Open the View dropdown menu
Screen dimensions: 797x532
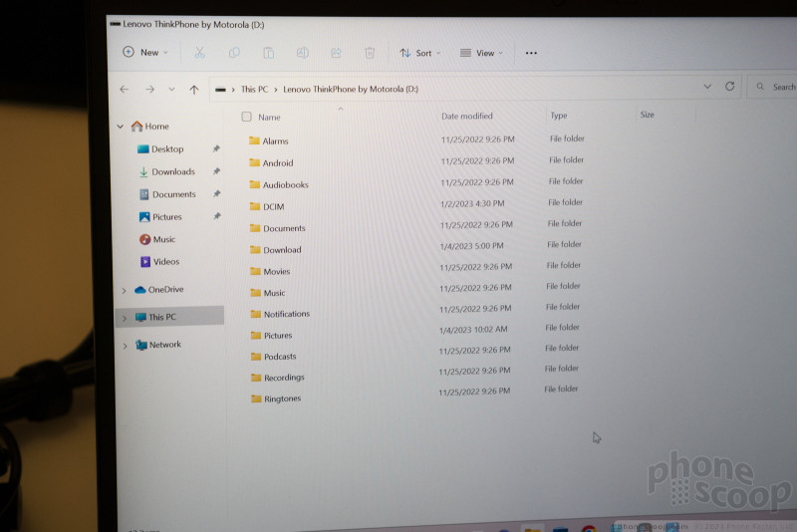point(481,53)
